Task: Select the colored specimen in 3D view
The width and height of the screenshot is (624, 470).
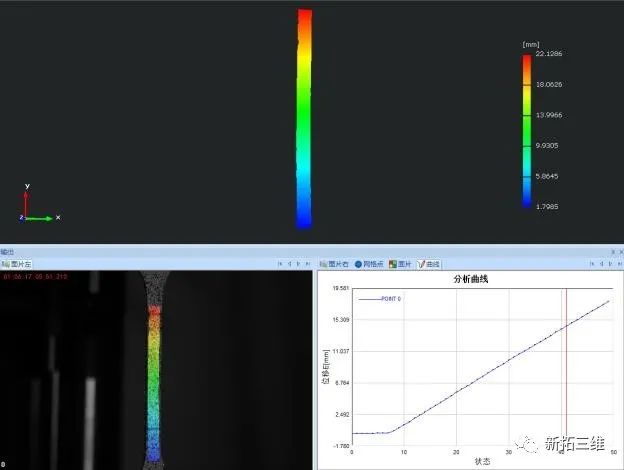Action: click(x=304, y=119)
